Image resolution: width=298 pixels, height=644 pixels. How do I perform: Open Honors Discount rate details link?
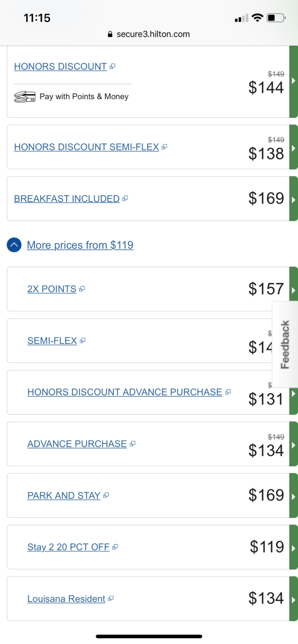60,67
